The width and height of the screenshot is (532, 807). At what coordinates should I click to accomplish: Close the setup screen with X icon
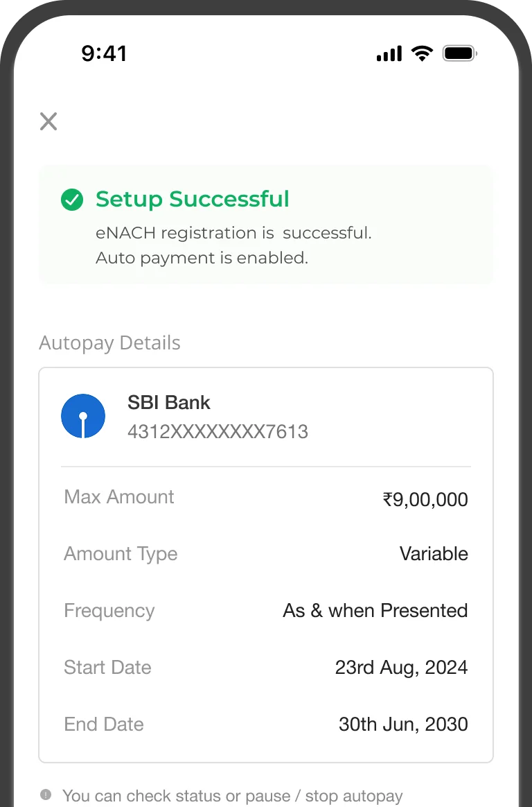[48, 122]
